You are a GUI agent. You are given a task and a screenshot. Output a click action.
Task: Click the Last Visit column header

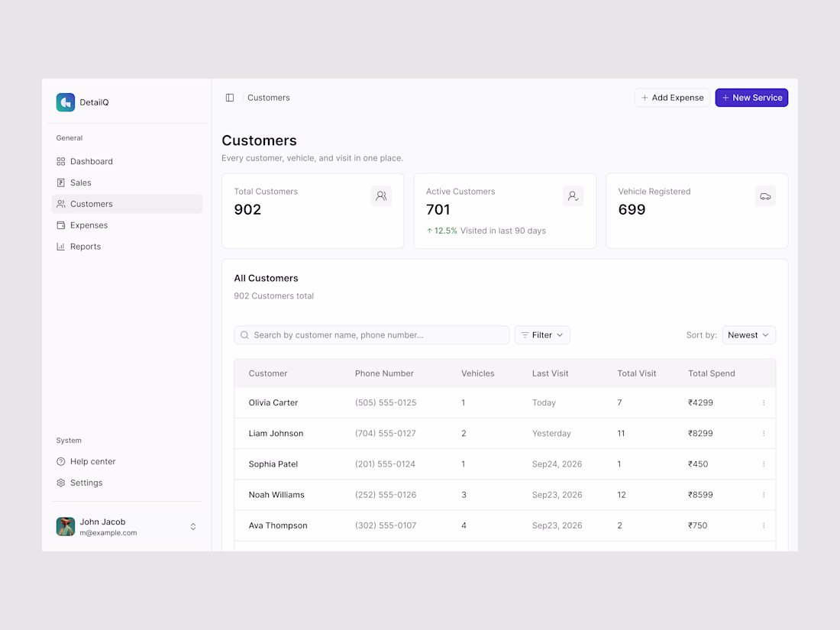point(550,373)
